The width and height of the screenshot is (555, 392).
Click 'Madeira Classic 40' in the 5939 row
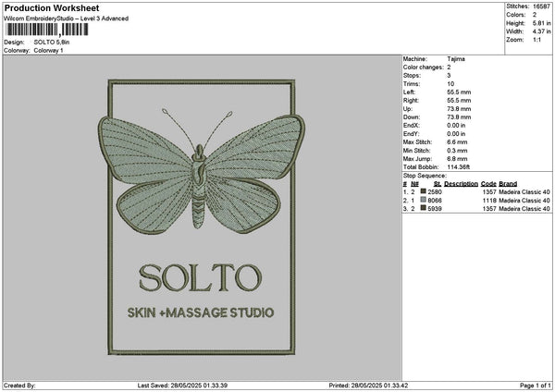pyautogui.click(x=524, y=209)
